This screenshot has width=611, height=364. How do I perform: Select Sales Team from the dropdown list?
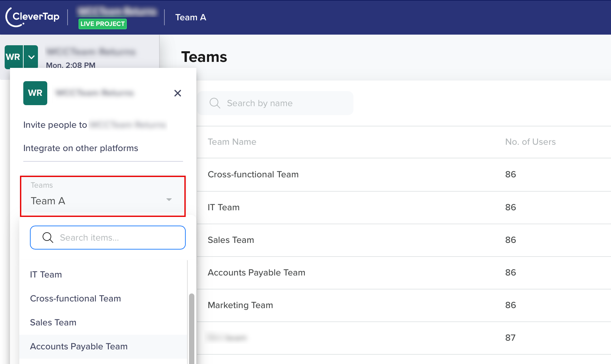coord(53,322)
